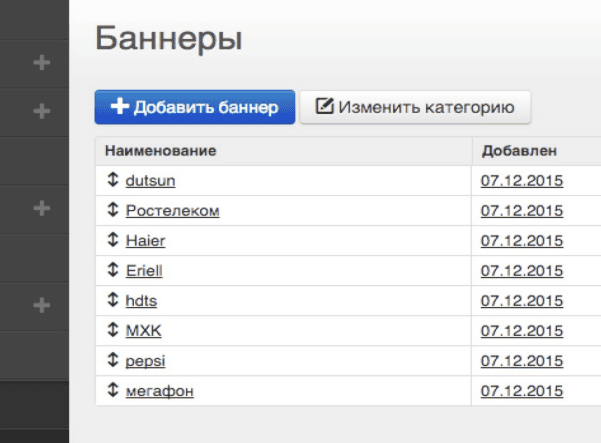Click the date link in Haier row
601x443 pixels.
pyautogui.click(x=522, y=241)
